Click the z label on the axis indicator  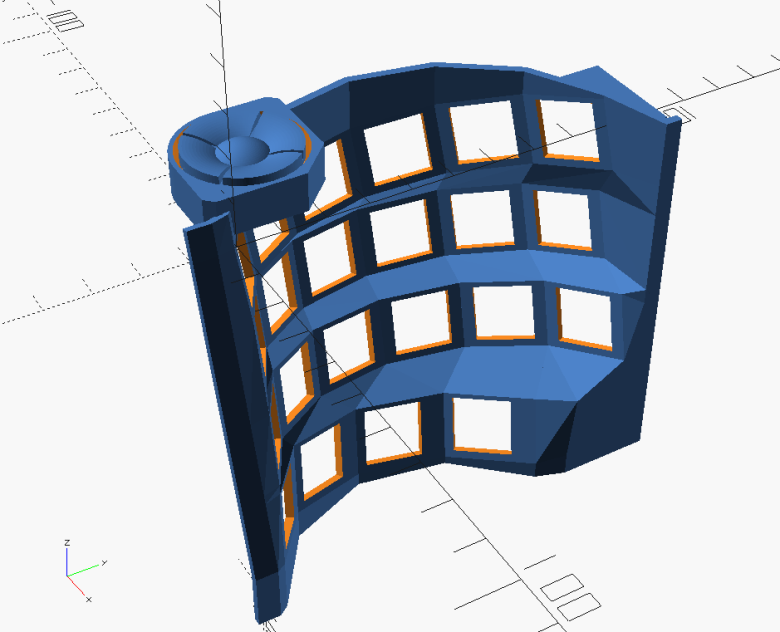67,542
